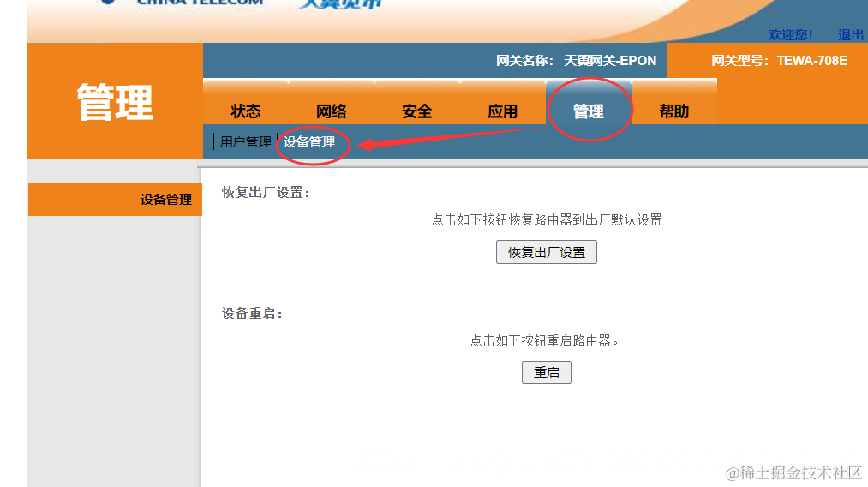Click 网关名称 天翼网关-EPON text

576,60
